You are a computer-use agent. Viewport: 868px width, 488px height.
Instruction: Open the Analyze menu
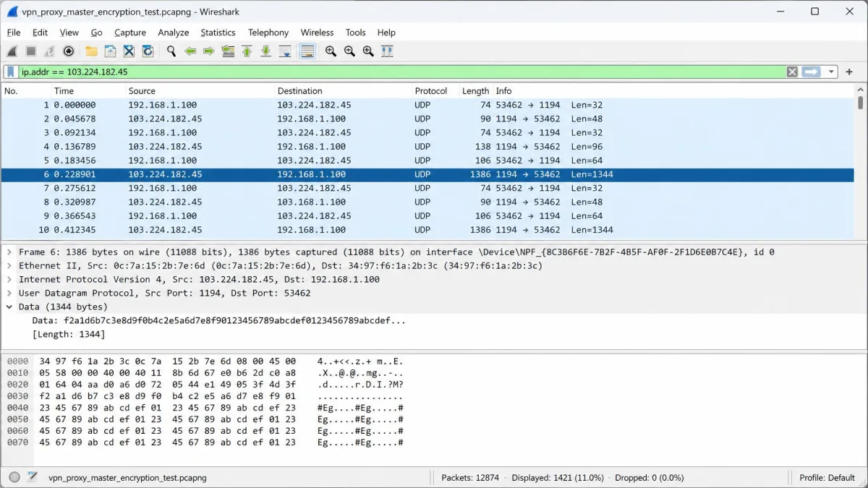[x=174, y=33]
